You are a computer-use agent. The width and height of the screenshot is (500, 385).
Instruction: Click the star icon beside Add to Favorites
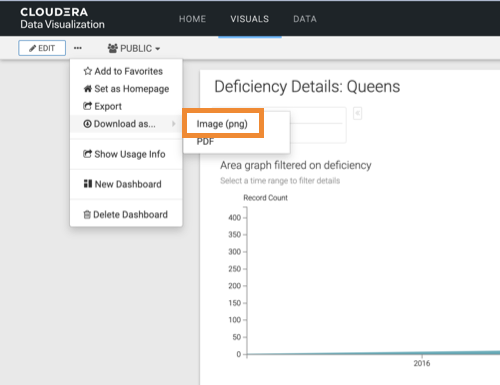click(x=88, y=71)
